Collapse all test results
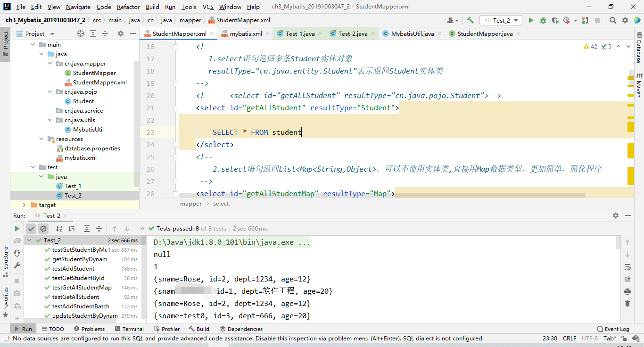Image resolution: width=644 pixels, height=347 pixels. (x=99, y=228)
